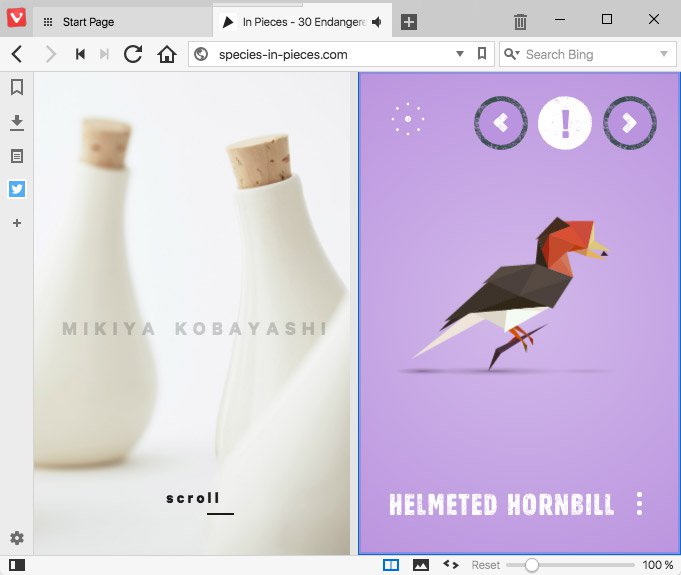Image resolution: width=681 pixels, height=575 pixels.
Task: Open the Twitter web panel
Action: 17,189
